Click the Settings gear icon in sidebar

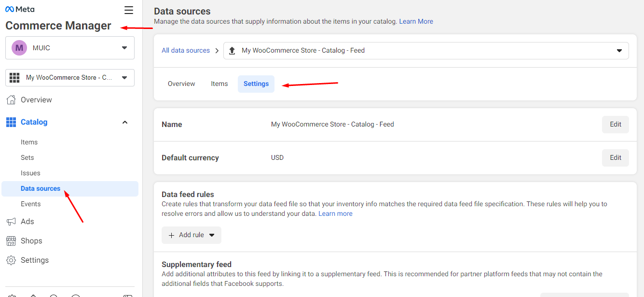[11, 260]
